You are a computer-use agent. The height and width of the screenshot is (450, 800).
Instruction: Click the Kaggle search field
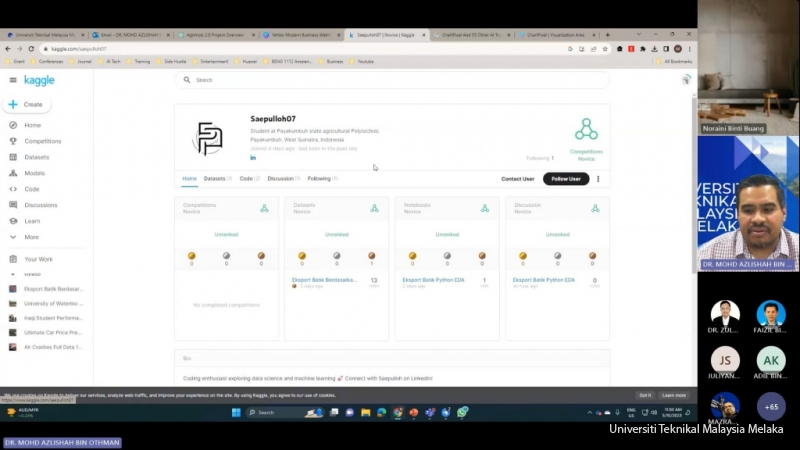click(x=390, y=80)
